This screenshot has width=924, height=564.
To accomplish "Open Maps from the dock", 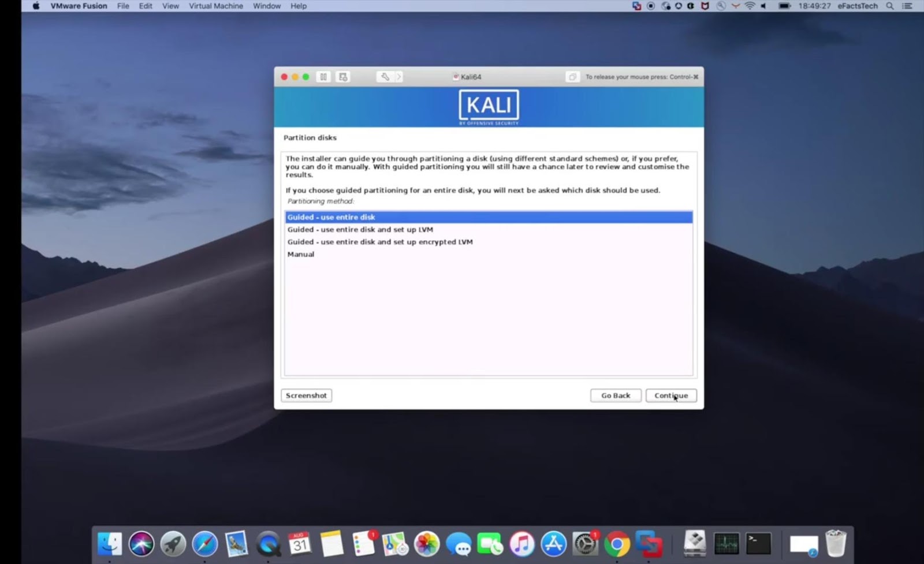I will 396,544.
